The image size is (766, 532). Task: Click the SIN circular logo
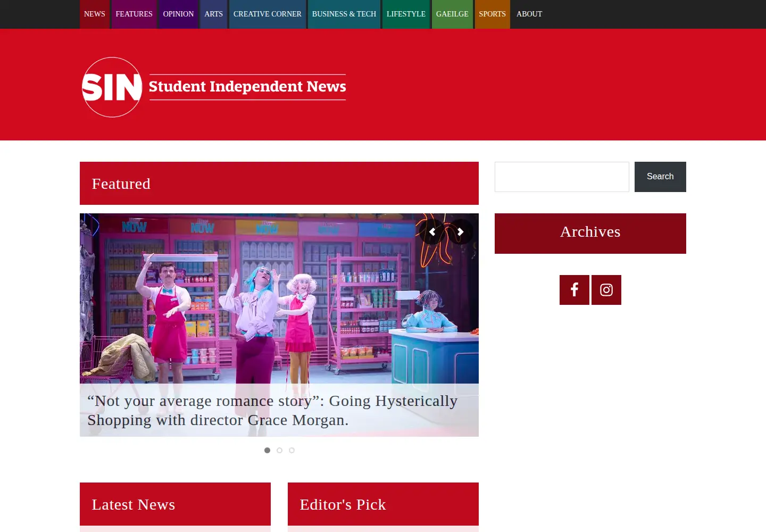[x=112, y=87]
